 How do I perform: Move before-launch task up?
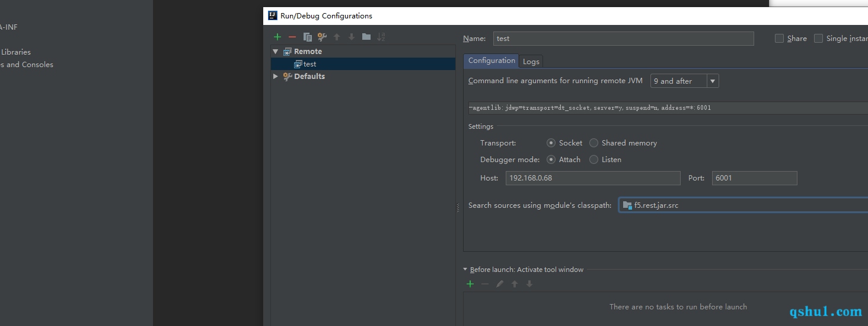pos(515,284)
